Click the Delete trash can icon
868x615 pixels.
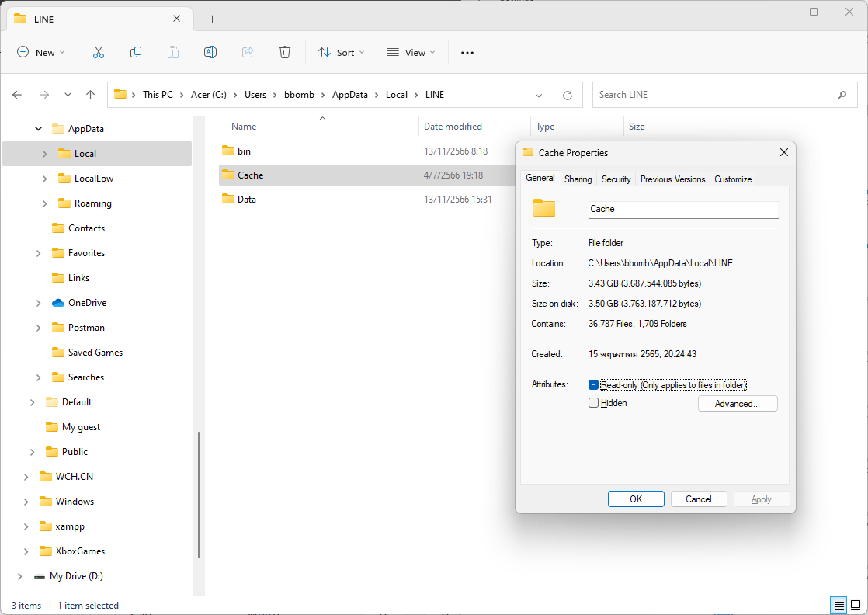285,52
